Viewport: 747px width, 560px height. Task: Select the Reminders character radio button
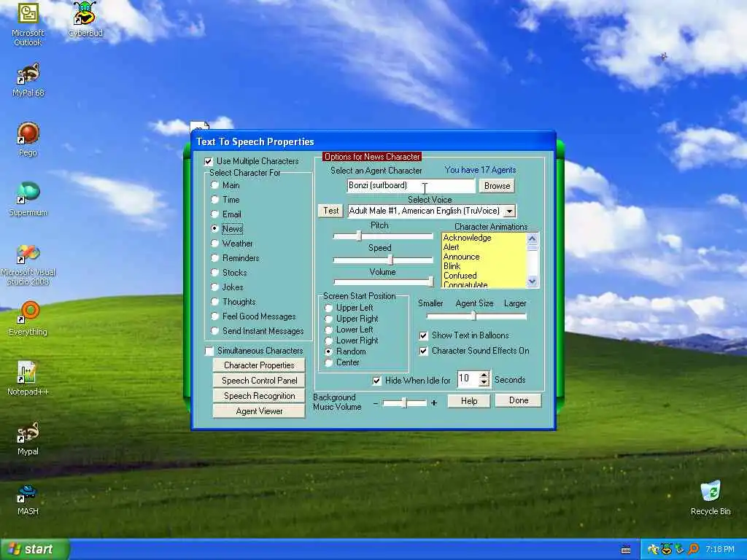tap(215, 258)
